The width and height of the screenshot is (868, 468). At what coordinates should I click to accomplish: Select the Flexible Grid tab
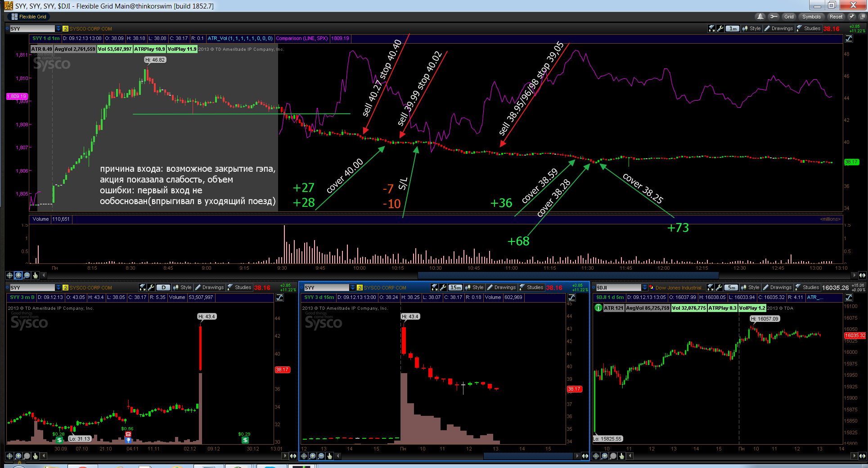(29, 17)
